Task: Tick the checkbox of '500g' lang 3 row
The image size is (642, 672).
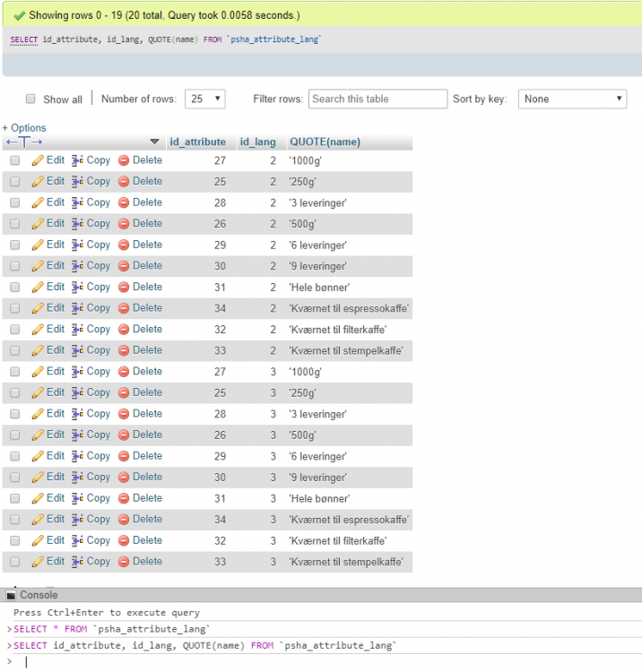Action: (15, 435)
